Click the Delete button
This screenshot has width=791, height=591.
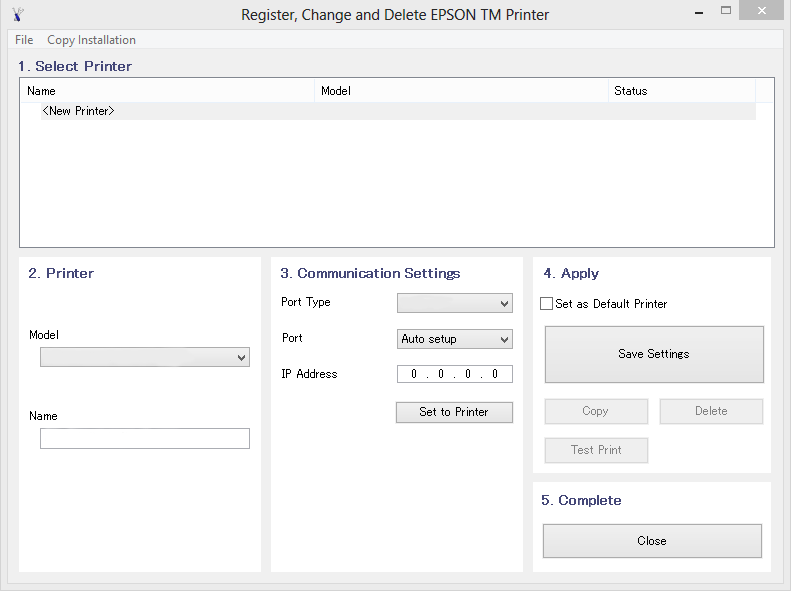pyautogui.click(x=711, y=411)
